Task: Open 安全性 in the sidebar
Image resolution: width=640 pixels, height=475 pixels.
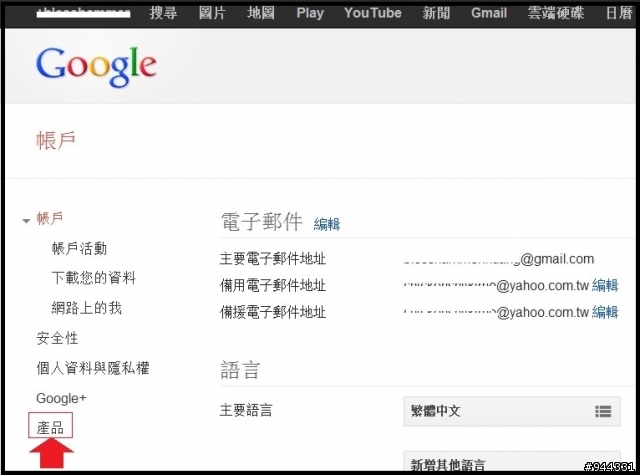Action: 57,338
